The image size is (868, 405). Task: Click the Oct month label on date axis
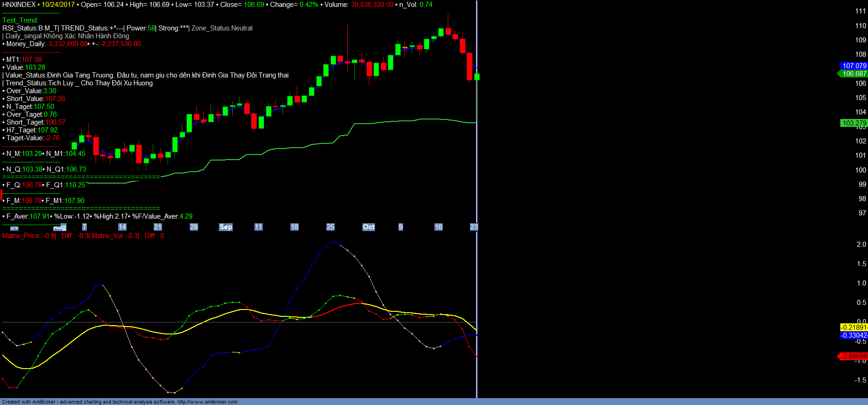[368, 227]
